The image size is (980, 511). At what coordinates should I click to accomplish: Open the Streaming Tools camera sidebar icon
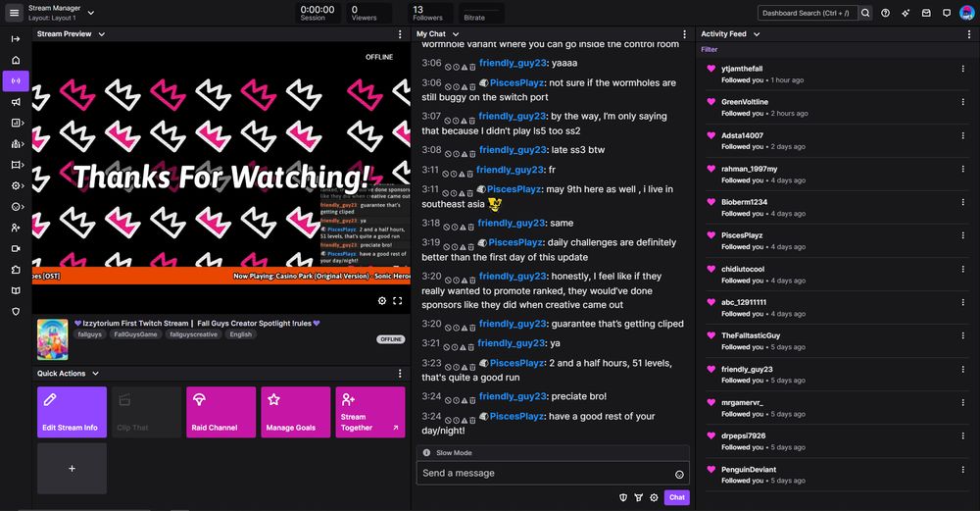click(x=16, y=248)
